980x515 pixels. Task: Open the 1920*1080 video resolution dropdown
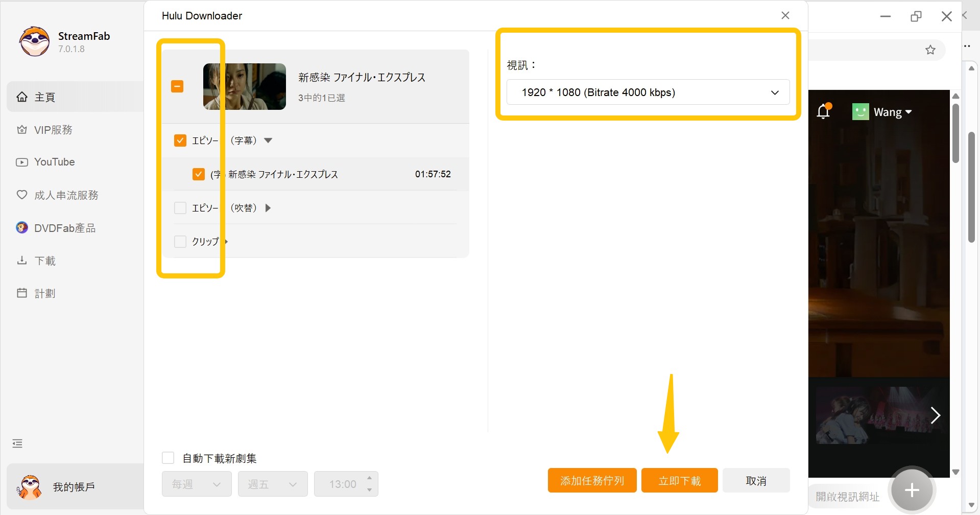click(x=648, y=92)
